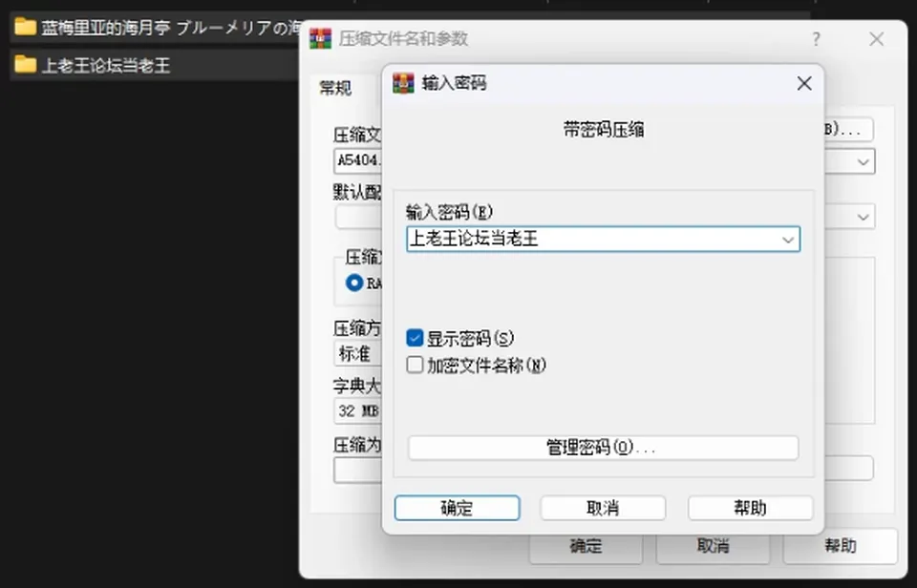Open 管理密码 button
The image size is (917, 588).
(603, 448)
